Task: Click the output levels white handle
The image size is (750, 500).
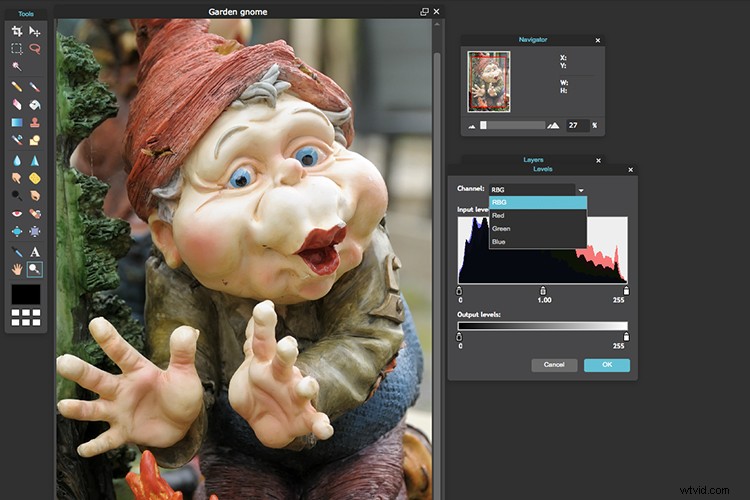Action: click(626, 337)
